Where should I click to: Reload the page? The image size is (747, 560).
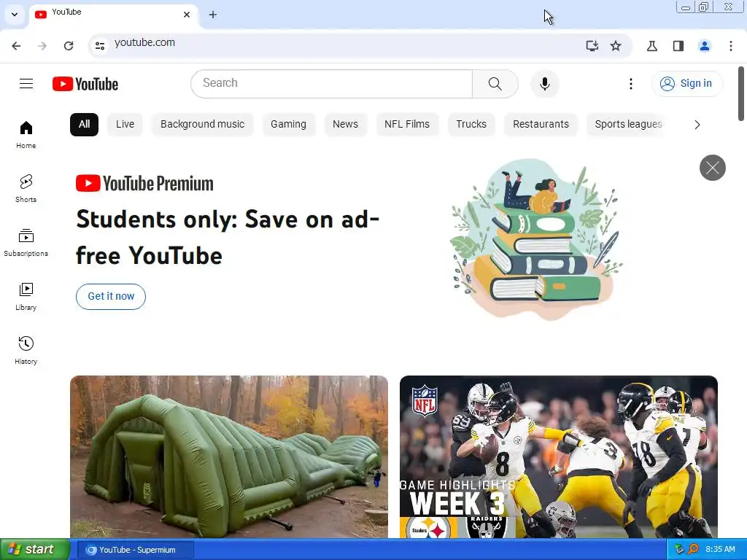pos(69,46)
